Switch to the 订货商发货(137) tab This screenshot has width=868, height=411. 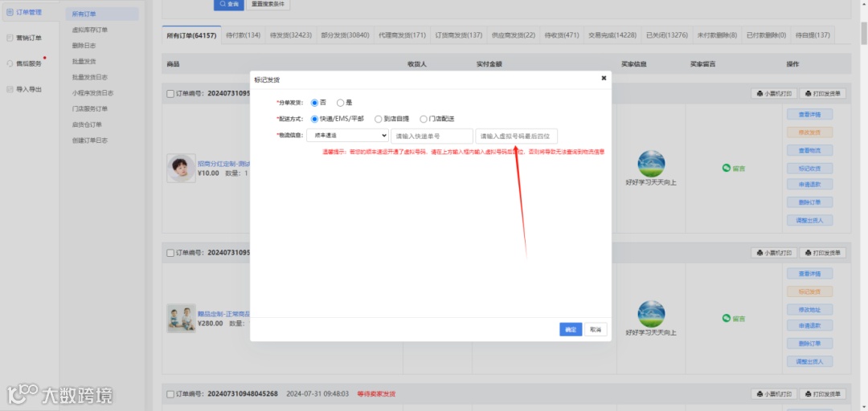[458, 35]
